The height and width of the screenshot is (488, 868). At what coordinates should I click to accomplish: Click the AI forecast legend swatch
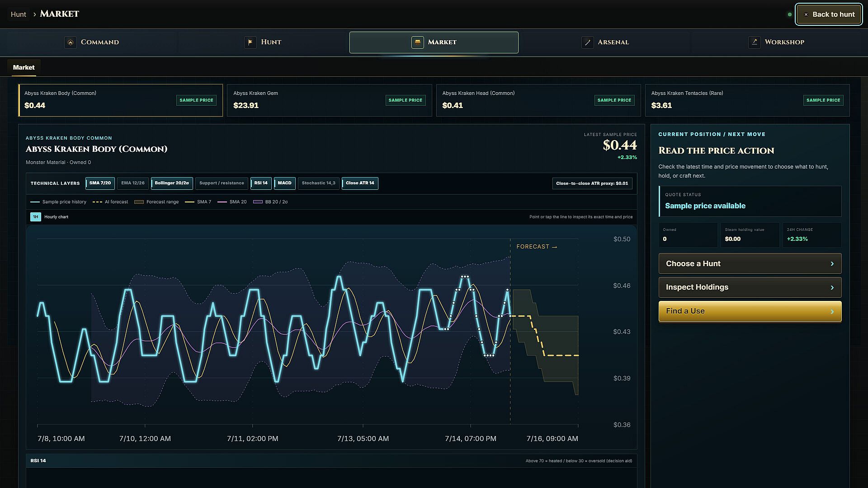click(97, 202)
